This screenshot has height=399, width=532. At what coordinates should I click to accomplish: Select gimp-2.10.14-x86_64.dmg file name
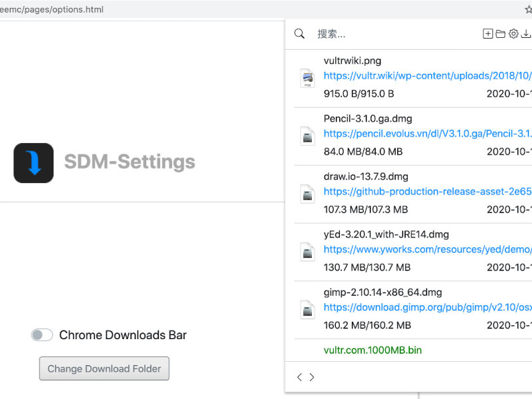coord(383,293)
